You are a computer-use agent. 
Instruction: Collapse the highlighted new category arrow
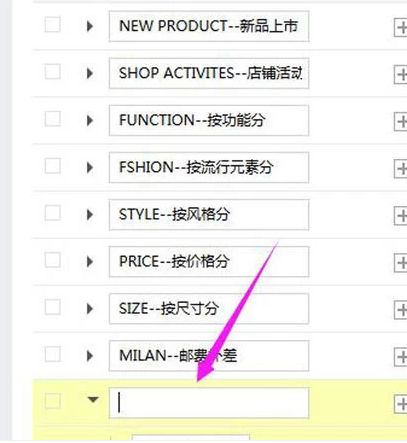(x=93, y=399)
